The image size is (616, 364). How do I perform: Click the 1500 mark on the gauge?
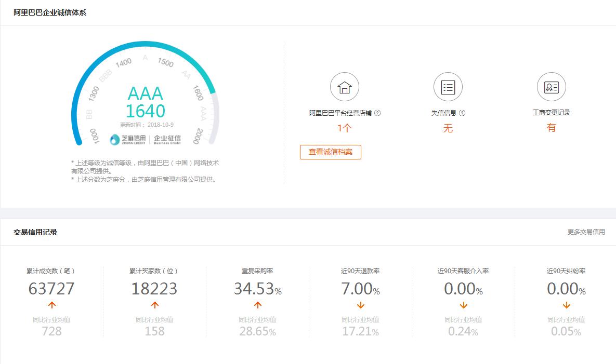click(166, 62)
